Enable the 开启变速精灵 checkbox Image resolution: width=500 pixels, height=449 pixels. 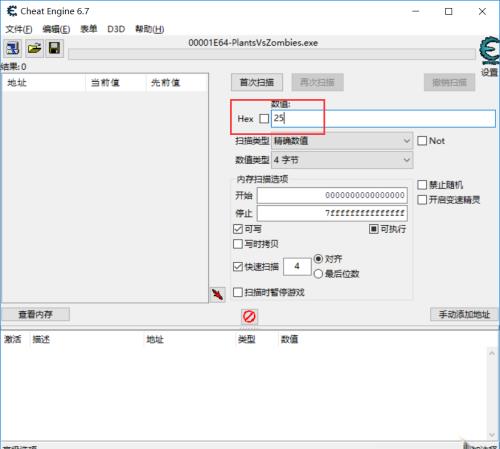click(x=422, y=200)
